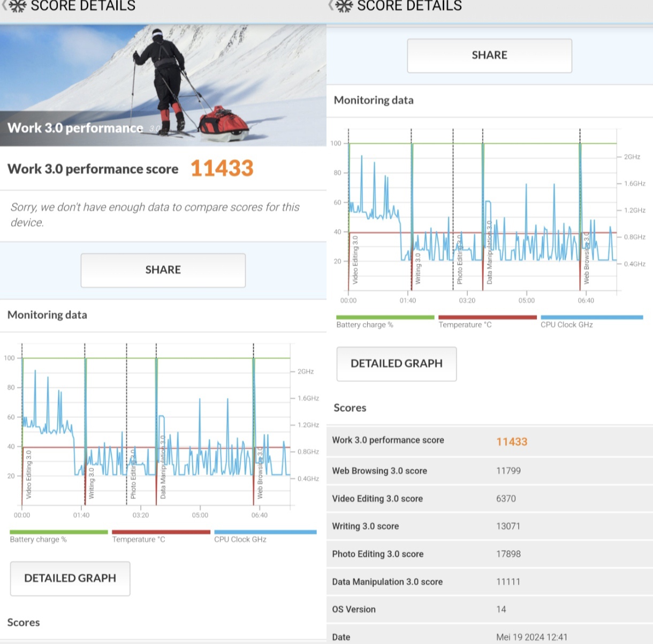The width and height of the screenshot is (653, 644).
Task: Click the Writing 3.0 marker in right graph
Action: (x=418, y=269)
